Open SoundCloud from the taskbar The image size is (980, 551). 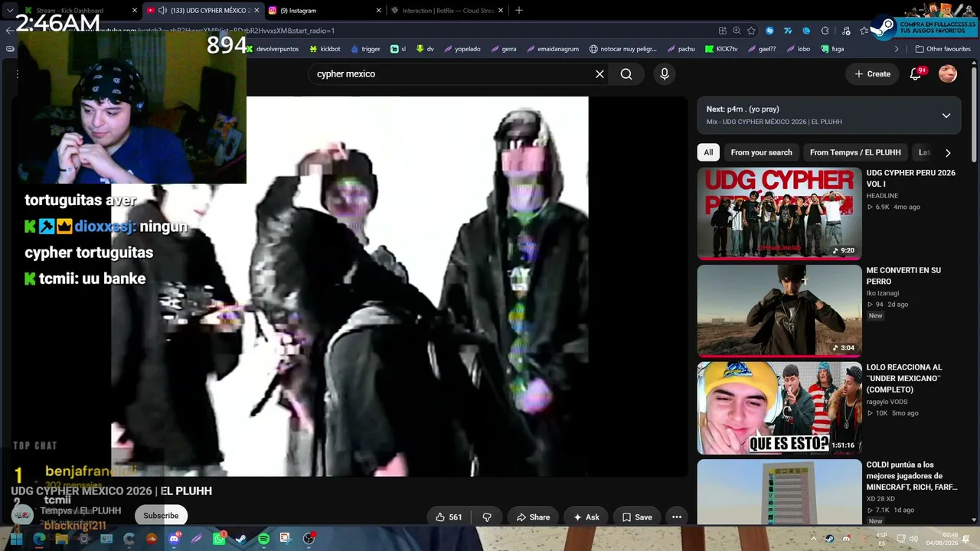(x=152, y=539)
